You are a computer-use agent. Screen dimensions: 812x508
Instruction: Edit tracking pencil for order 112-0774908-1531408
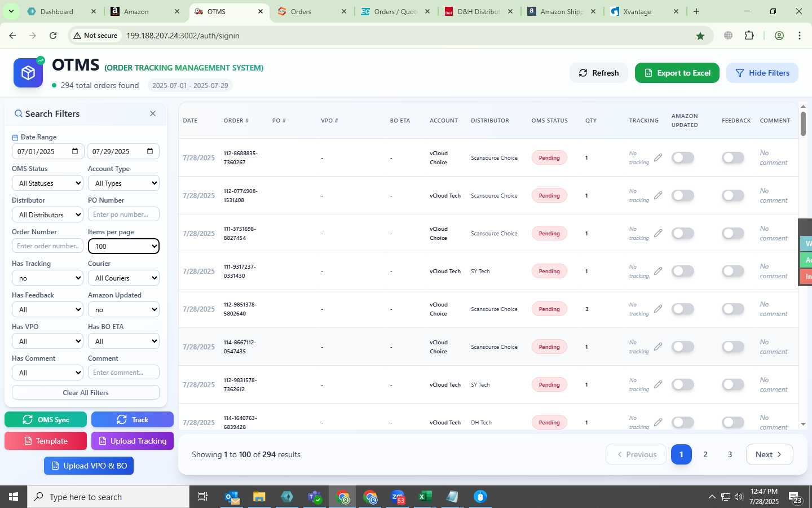658,195
